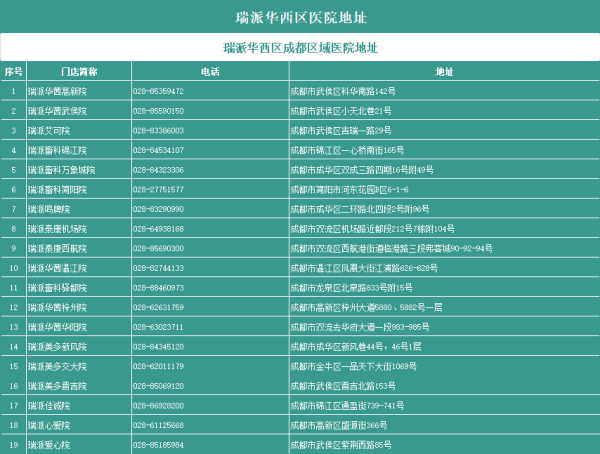
Task: Click address 成都市锦江区一心桥南街165号
Action: coord(347,150)
